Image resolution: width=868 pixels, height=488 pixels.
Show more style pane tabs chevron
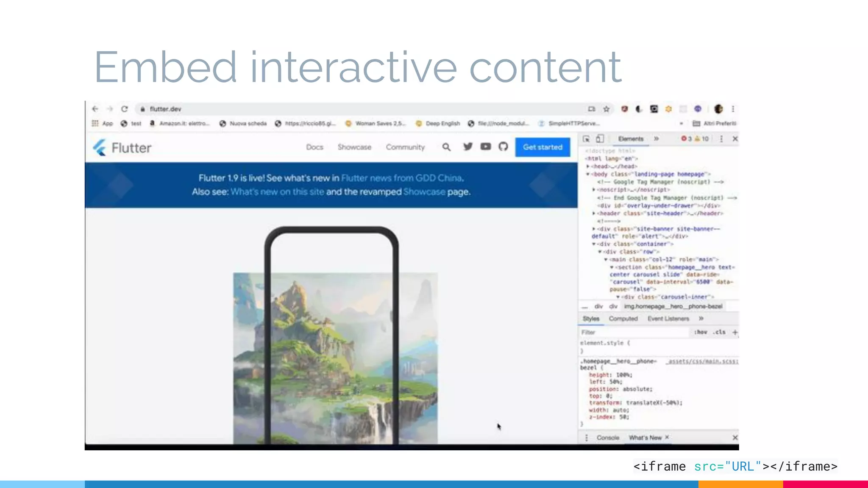(701, 319)
